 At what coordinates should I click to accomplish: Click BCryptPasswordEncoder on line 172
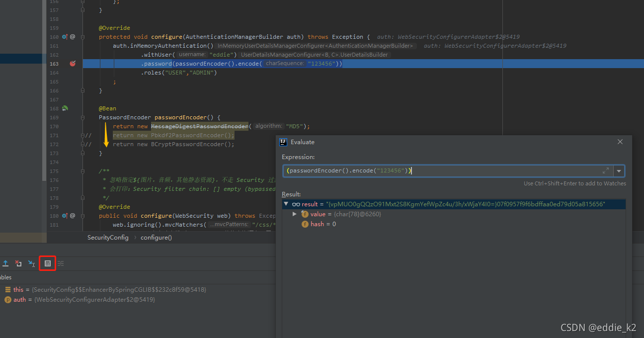pos(188,144)
